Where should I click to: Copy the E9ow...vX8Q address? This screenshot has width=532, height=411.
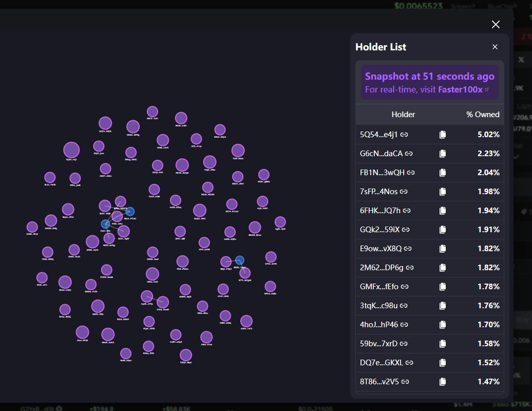pos(443,249)
